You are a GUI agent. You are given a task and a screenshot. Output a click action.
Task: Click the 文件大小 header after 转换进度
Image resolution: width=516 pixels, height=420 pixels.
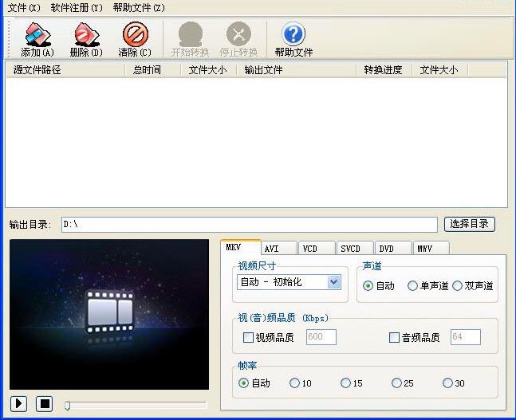tap(440, 69)
